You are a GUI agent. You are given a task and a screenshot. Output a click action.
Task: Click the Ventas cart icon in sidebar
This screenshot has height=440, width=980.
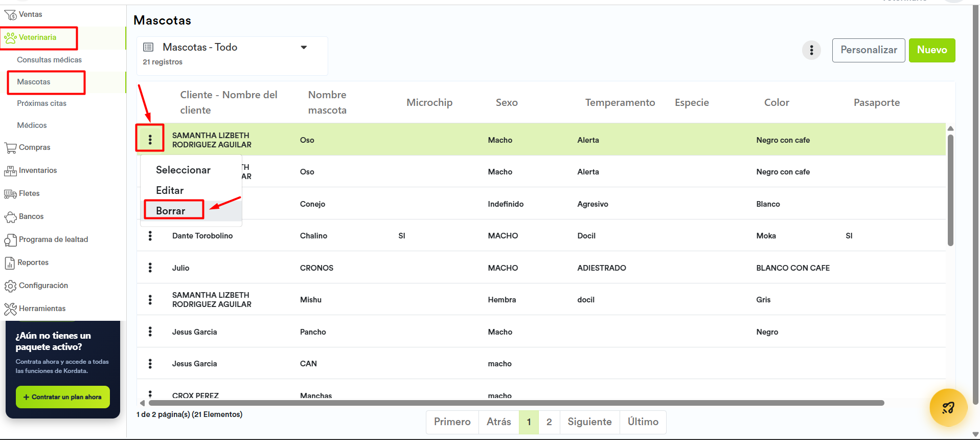pyautogui.click(x=10, y=15)
